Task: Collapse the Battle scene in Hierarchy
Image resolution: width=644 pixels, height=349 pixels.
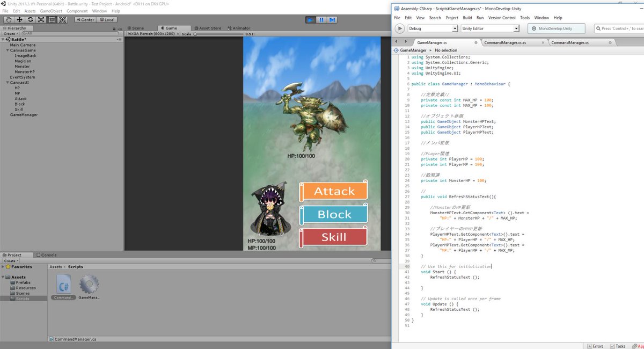Action: [3, 39]
